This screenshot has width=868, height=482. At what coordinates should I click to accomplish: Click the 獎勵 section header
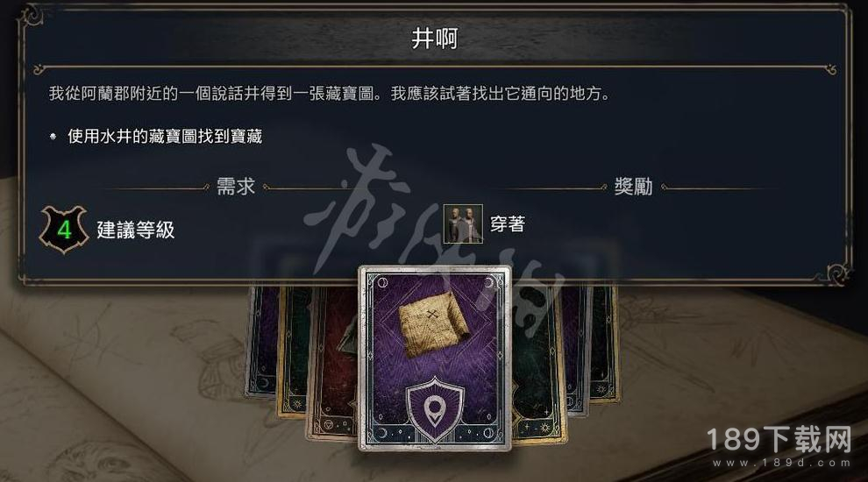(633, 187)
